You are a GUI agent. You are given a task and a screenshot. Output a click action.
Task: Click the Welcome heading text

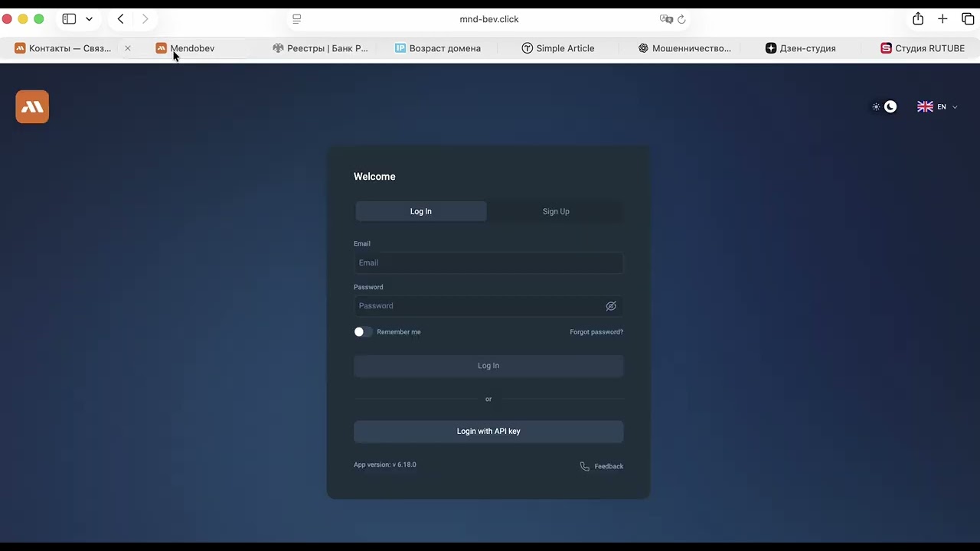[x=374, y=177]
